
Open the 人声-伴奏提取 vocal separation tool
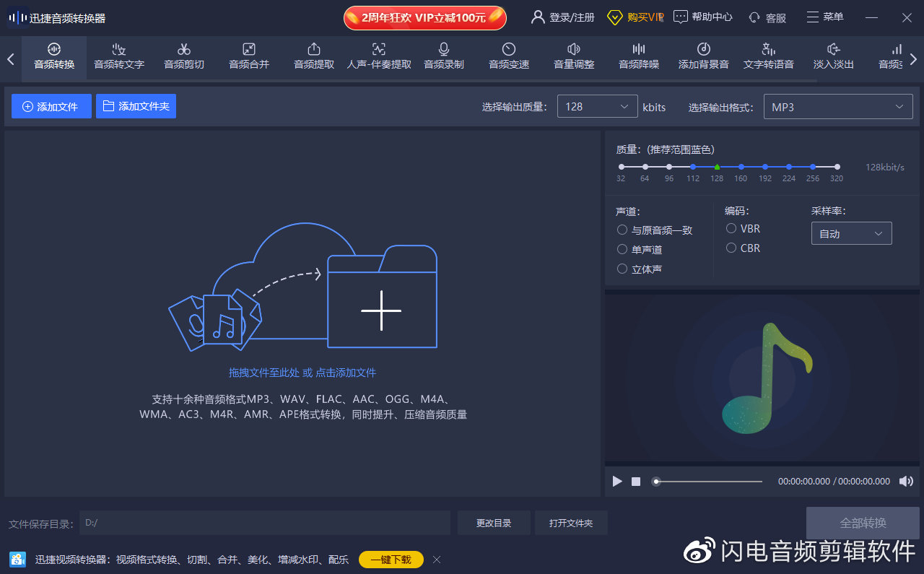coord(378,58)
